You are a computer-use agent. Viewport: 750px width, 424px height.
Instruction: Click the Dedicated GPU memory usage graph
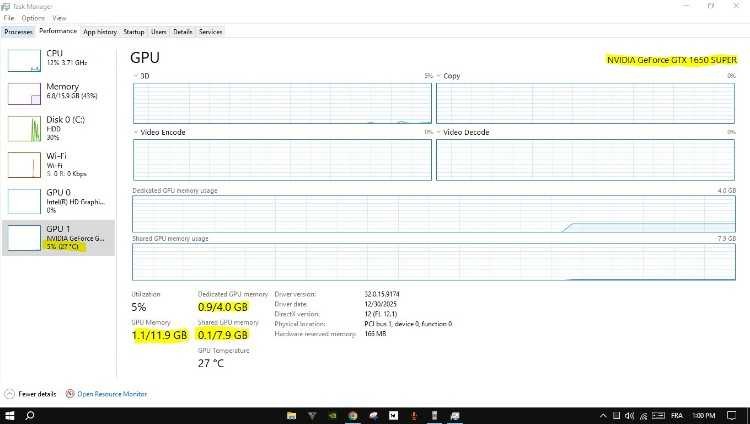[x=434, y=214]
